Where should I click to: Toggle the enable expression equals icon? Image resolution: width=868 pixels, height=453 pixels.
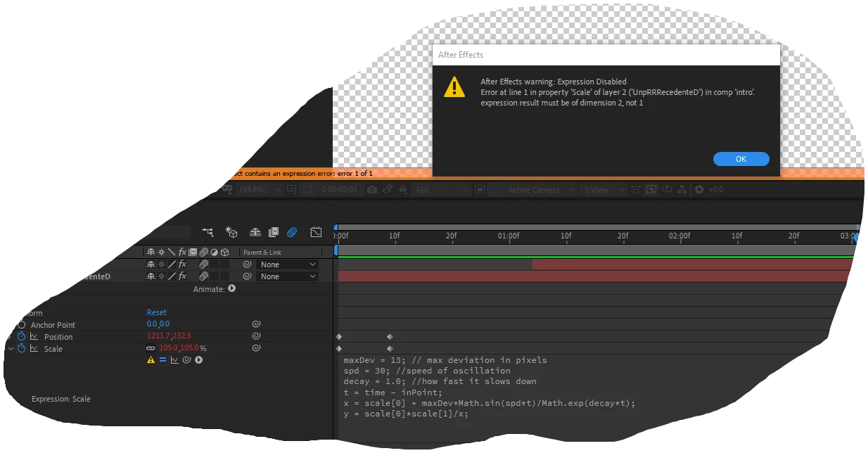tap(162, 360)
